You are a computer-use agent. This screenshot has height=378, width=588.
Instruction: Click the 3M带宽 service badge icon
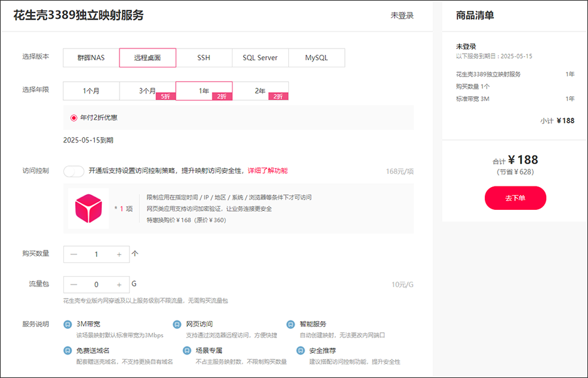(x=67, y=324)
